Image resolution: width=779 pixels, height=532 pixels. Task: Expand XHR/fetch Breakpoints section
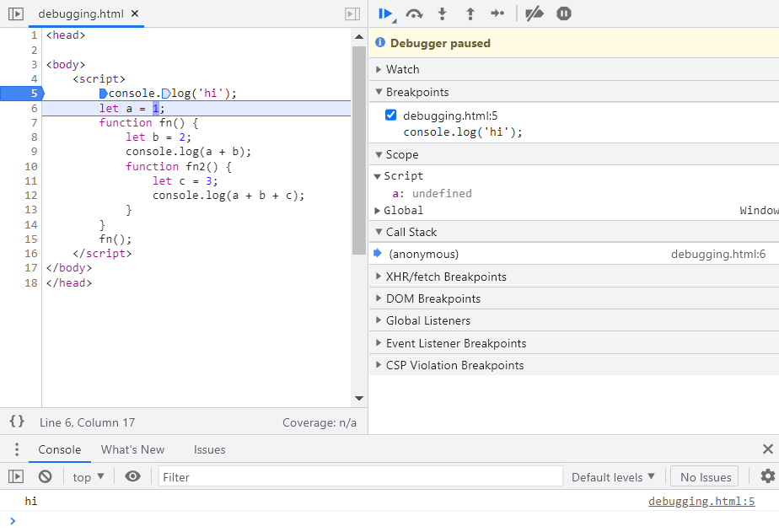pyautogui.click(x=574, y=277)
